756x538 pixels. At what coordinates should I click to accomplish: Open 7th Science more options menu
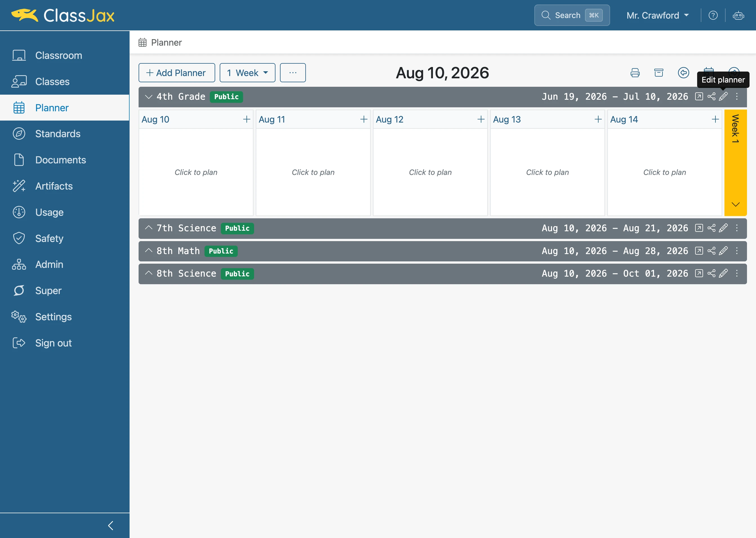(x=737, y=228)
